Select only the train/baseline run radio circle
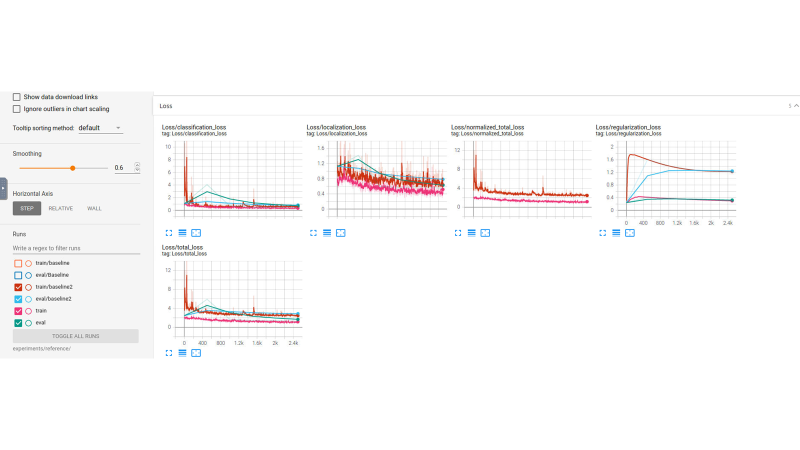 point(29,263)
